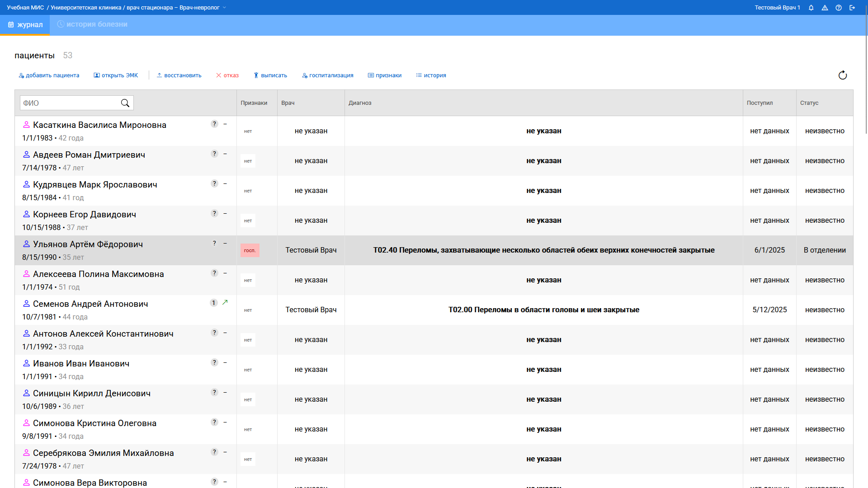Click добавить пациента button
The width and height of the screenshot is (868, 488).
[x=49, y=75]
